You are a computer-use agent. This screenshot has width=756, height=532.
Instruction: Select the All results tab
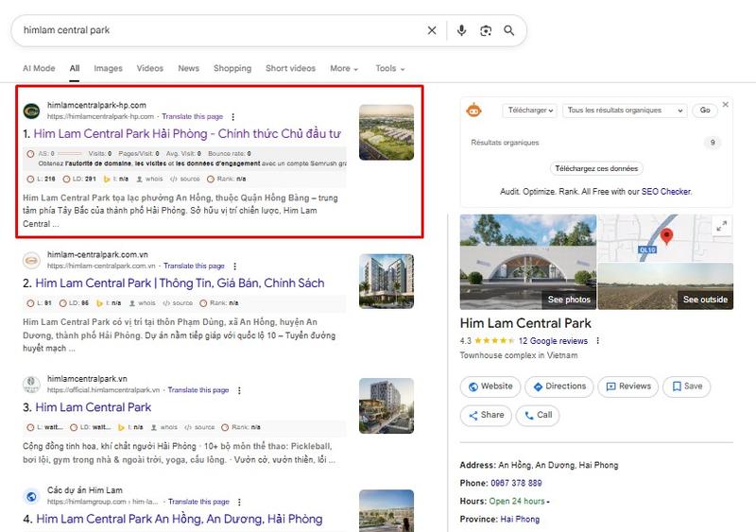[75, 68]
